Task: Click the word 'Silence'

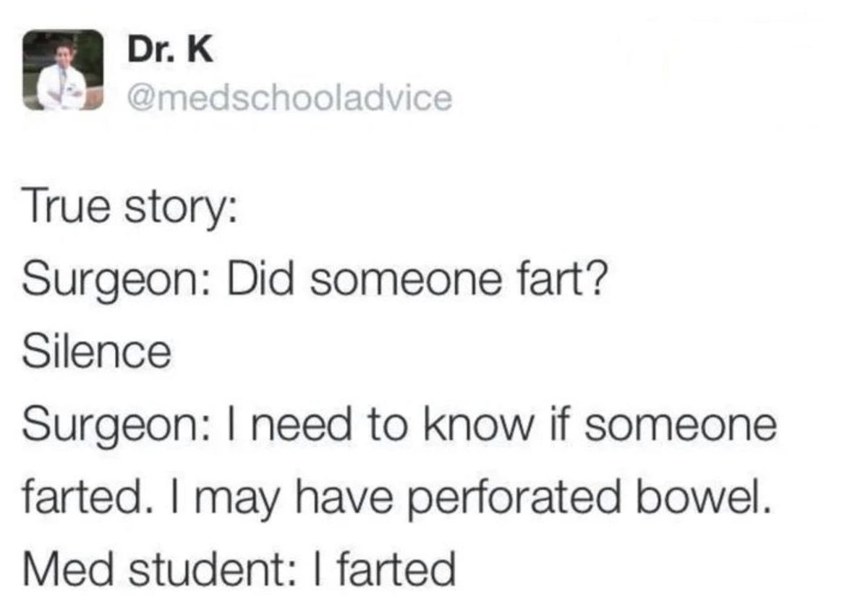Action: (98, 352)
